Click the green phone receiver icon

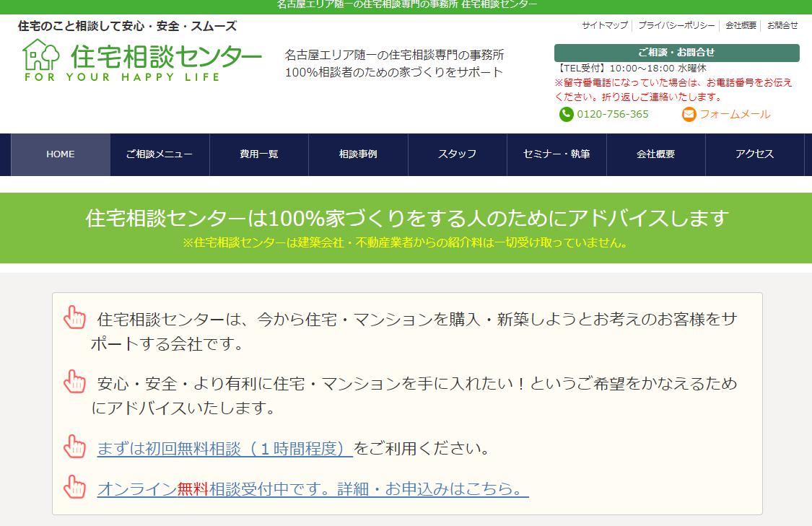566,114
